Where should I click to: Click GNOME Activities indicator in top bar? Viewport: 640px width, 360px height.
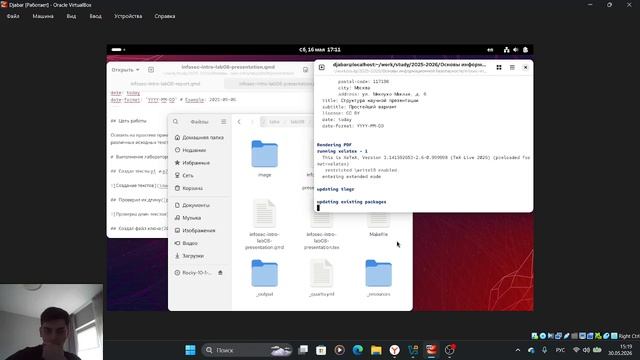[x=118, y=50]
